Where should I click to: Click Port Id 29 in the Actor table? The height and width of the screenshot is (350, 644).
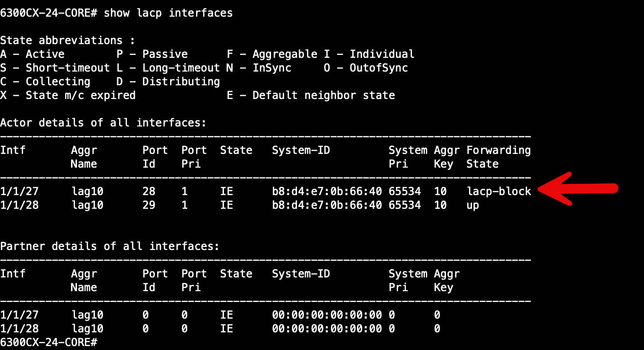point(149,205)
